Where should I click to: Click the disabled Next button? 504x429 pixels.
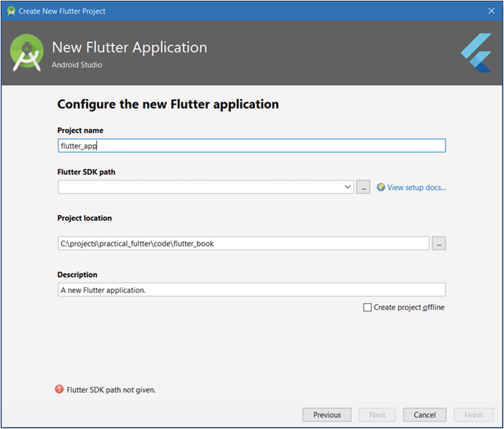coord(377,415)
